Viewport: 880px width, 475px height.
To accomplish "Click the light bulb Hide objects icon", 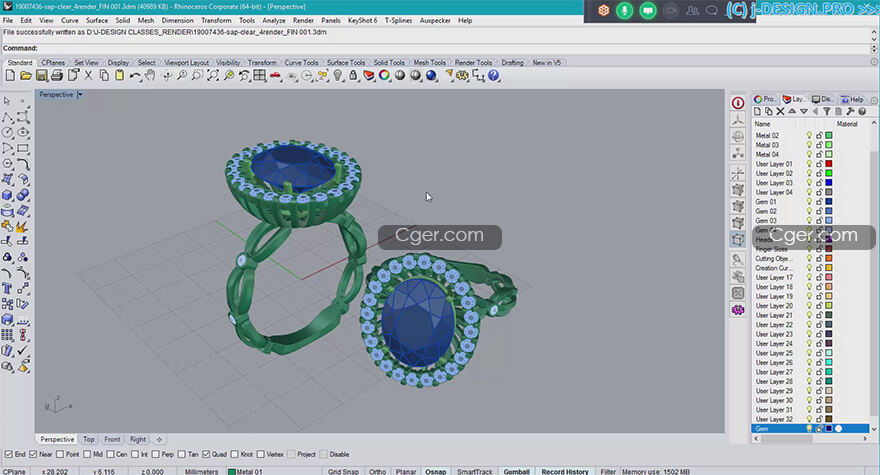I will coord(337,75).
